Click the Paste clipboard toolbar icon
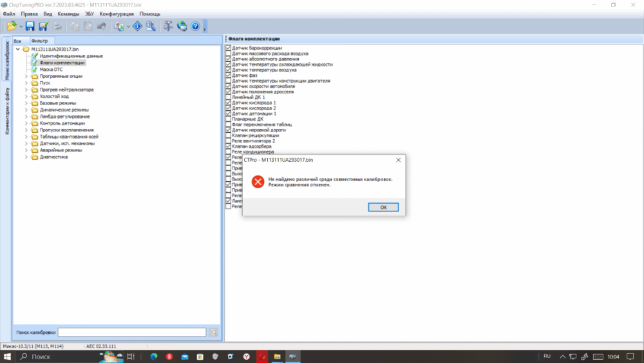644x363 pixels. 88,26
